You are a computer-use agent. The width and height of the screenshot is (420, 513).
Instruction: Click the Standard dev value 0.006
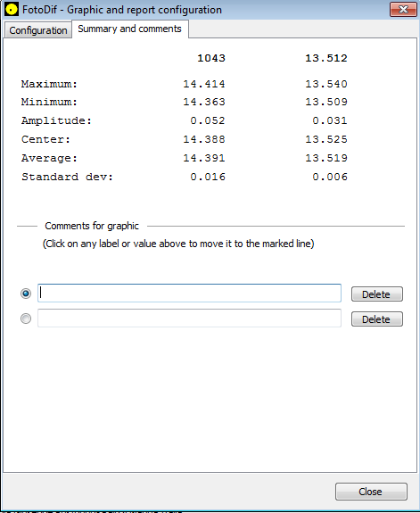click(x=330, y=177)
